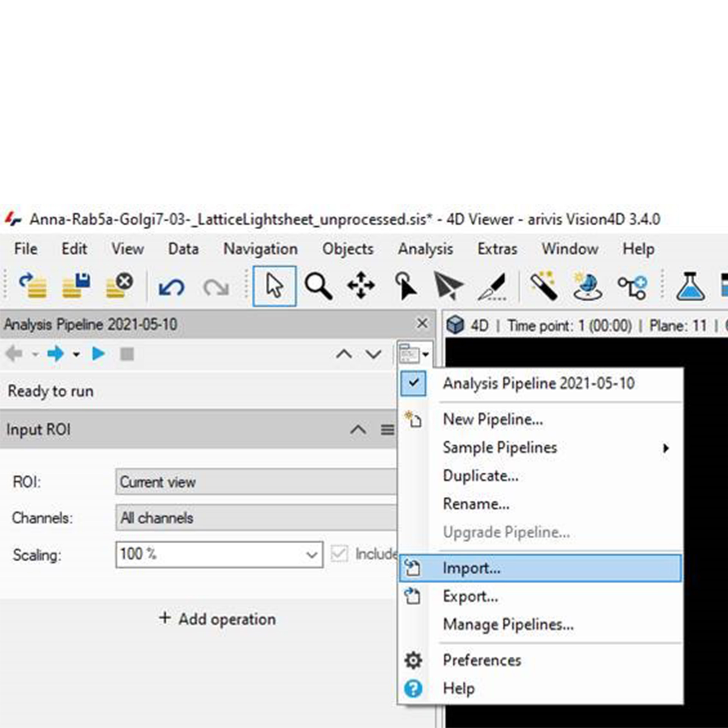This screenshot has height=728, width=728.
Task: Undo the last action
Action: 171,287
